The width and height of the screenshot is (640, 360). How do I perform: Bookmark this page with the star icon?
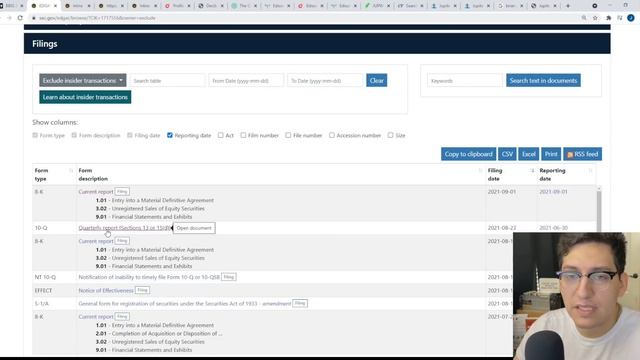pyautogui.click(x=595, y=18)
